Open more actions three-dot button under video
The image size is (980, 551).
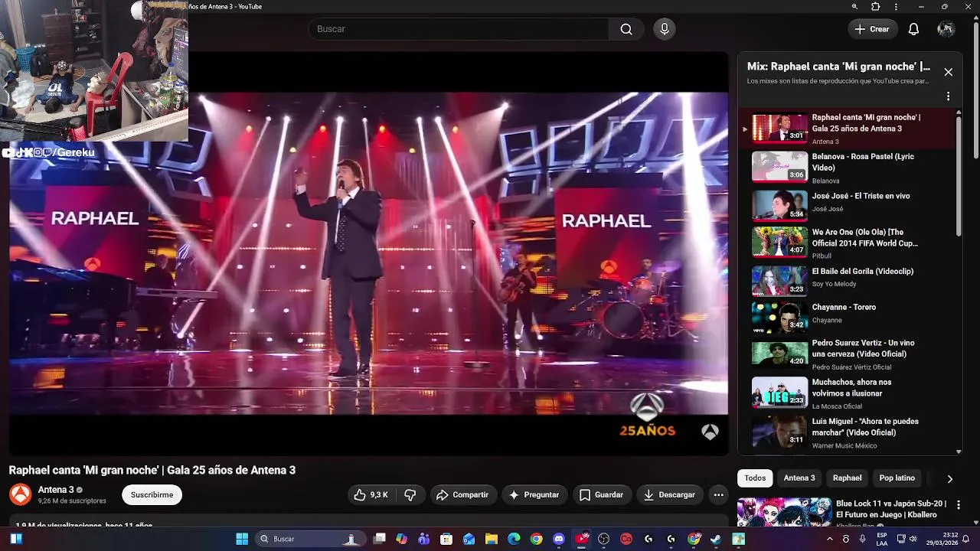click(718, 495)
